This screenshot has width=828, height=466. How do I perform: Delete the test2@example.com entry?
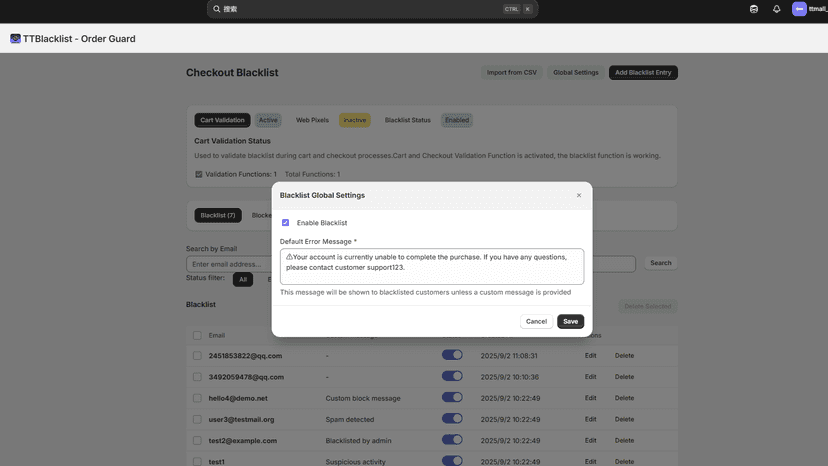(x=624, y=440)
